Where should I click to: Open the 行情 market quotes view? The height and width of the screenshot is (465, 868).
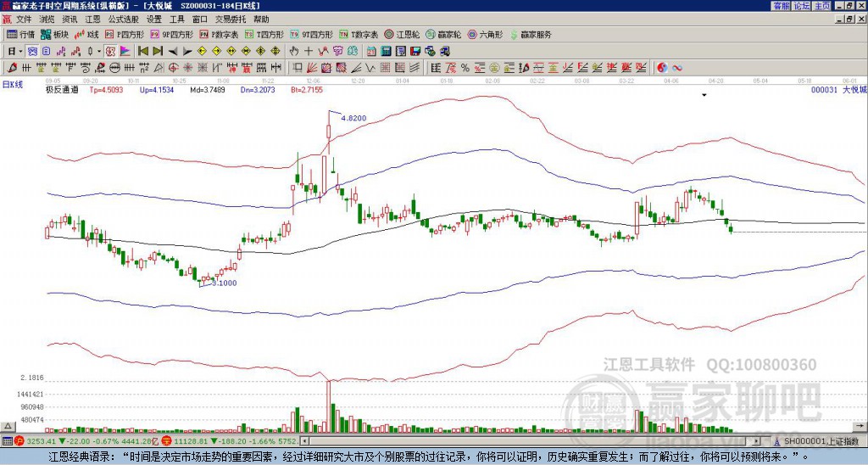pyautogui.click(x=20, y=34)
